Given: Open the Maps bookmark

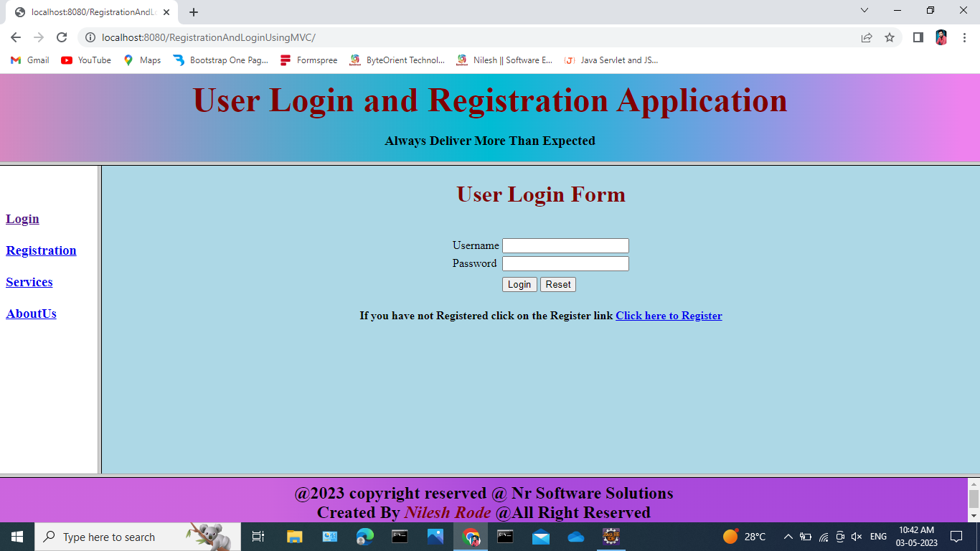Looking at the screenshot, I should (142, 60).
